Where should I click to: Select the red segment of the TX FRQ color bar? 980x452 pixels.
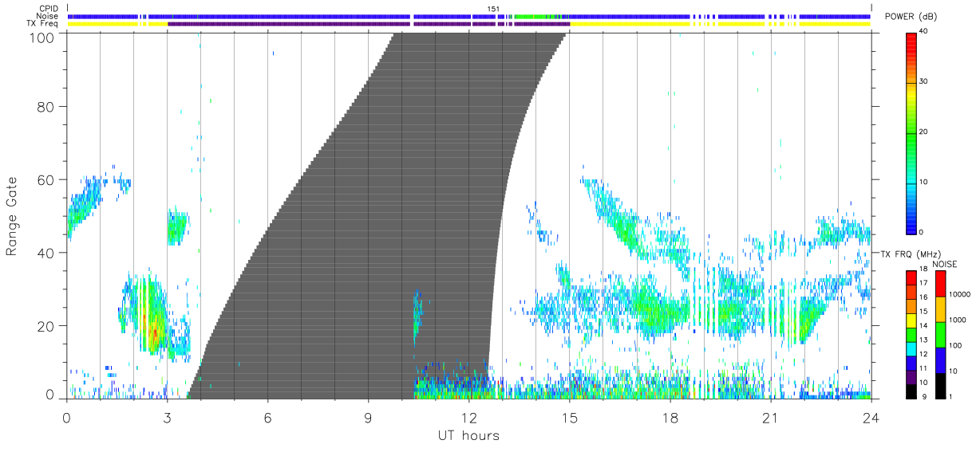pyautogui.click(x=911, y=278)
